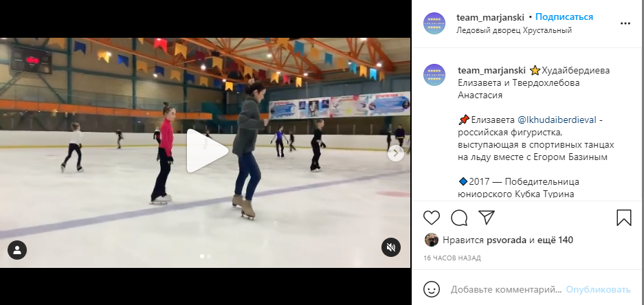The width and height of the screenshot is (644, 305).
Task: Select the second carousel dot indicator
Action: pyautogui.click(x=209, y=256)
